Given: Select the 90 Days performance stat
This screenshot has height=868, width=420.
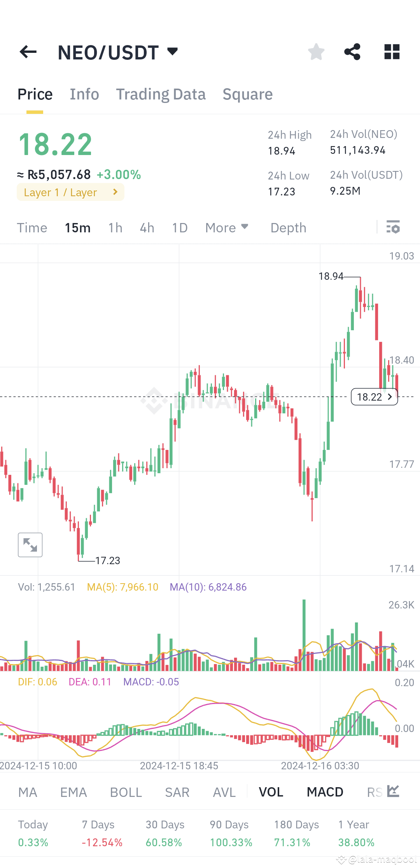Looking at the screenshot, I should point(229,831).
